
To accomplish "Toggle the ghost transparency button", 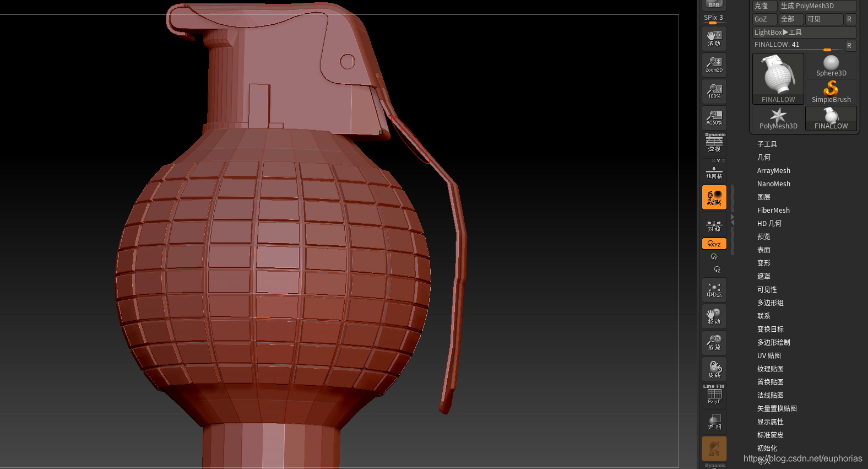I will pos(714,449).
